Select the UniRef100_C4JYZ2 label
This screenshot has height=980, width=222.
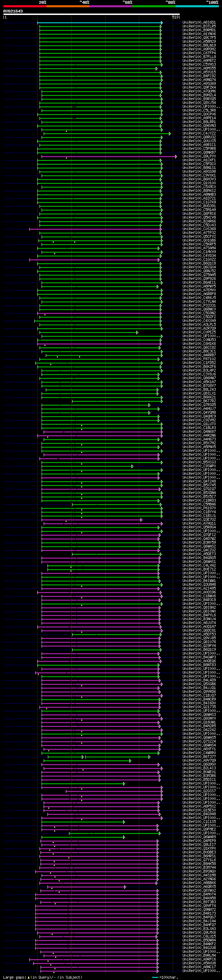199,133
